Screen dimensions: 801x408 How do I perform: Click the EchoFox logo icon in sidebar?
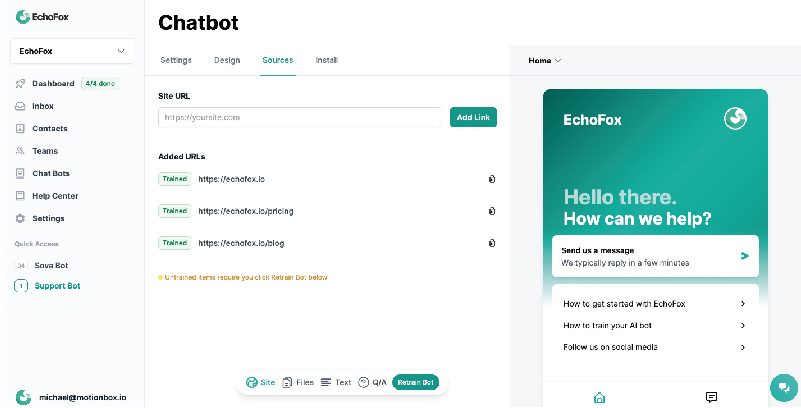click(21, 15)
